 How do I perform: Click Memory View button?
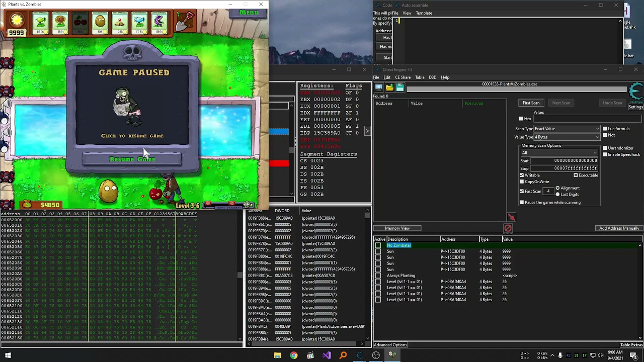tap(397, 228)
